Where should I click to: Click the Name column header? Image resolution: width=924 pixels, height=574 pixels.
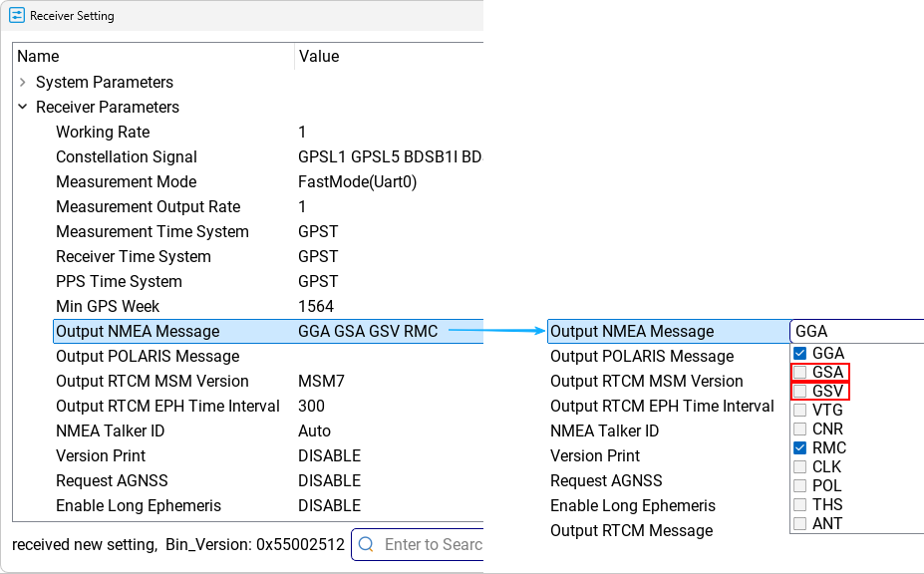pyautogui.click(x=38, y=56)
